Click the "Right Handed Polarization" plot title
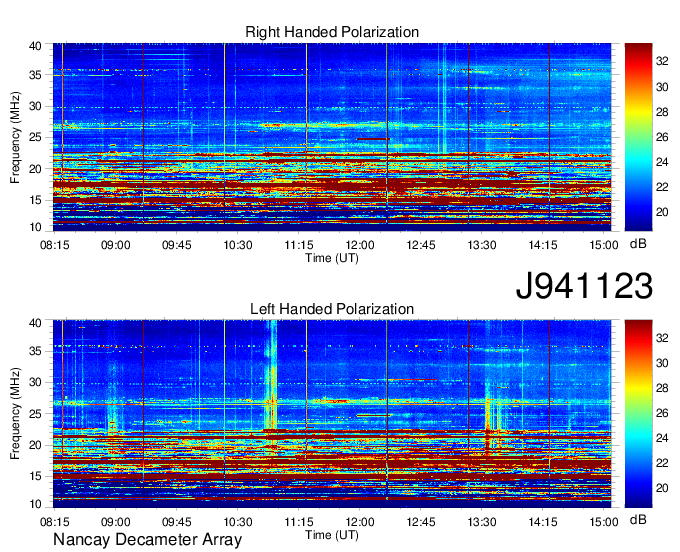 (x=332, y=33)
